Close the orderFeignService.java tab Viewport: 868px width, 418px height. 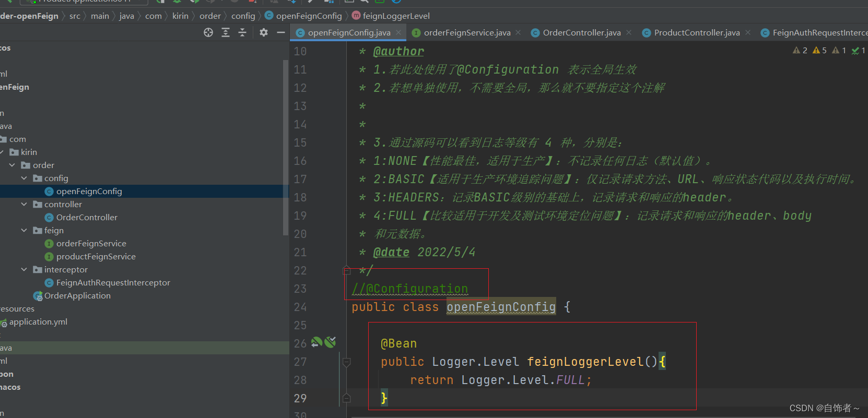pyautogui.click(x=518, y=32)
